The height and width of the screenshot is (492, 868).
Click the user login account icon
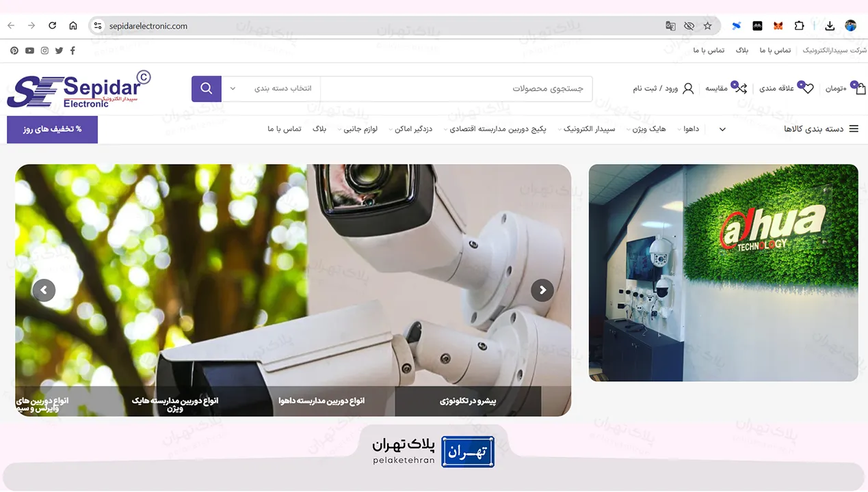pyautogui.click(x=688, y=89)
